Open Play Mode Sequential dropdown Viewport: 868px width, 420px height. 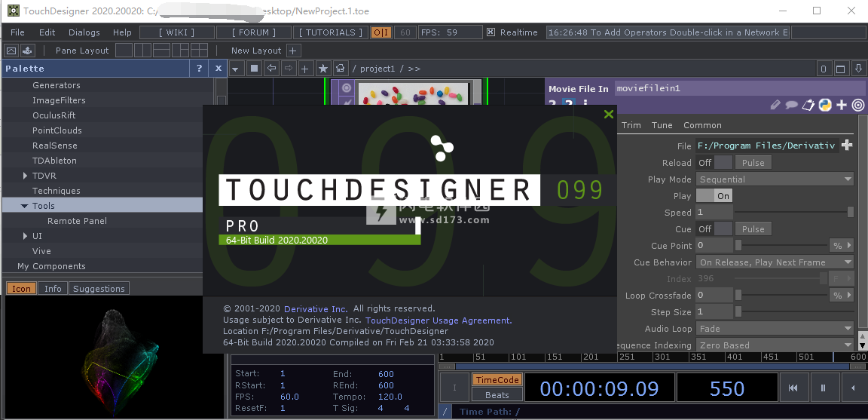775,179
